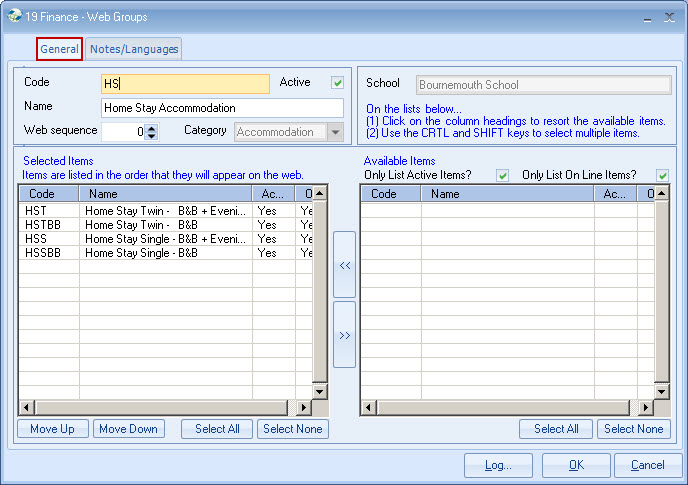Viewport: 688px width, 485px height.
Task: Open the Category dropdown
Action: pos(335,132)
